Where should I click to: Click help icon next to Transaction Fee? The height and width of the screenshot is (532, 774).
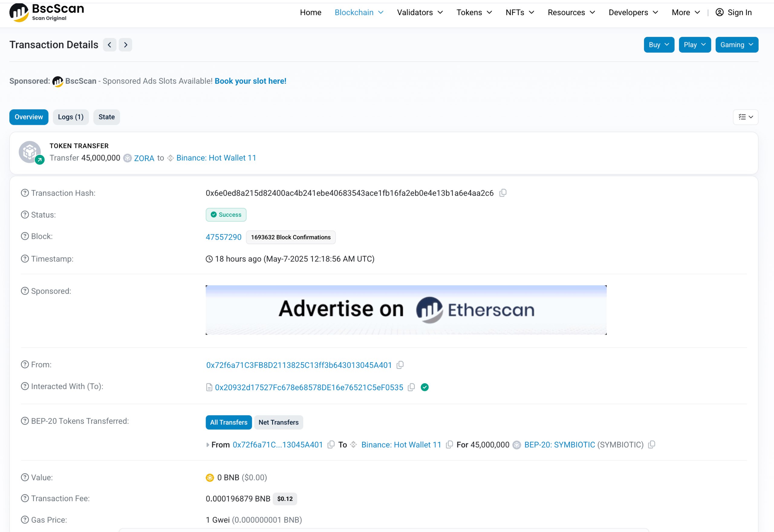point(25,498)
